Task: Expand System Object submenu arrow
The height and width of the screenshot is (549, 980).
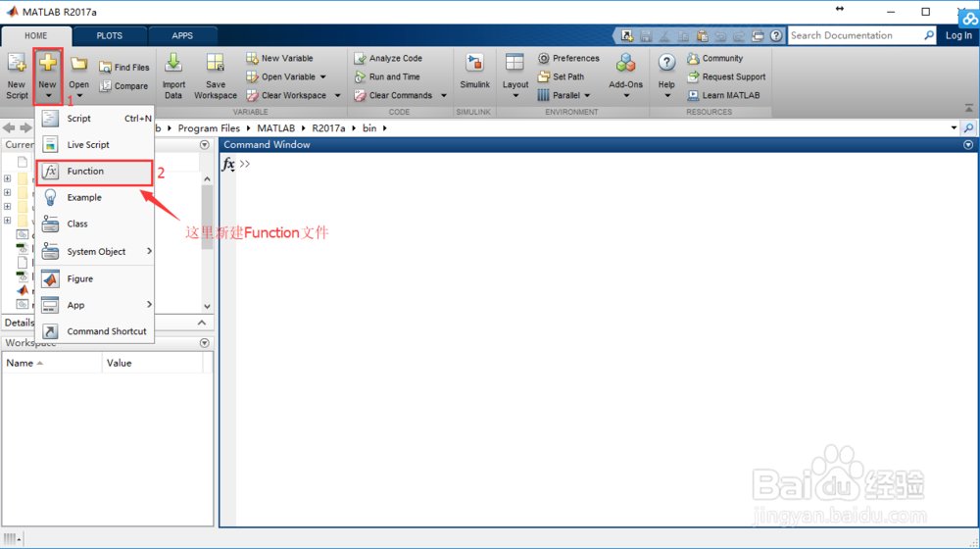Action: coord(149,251)
